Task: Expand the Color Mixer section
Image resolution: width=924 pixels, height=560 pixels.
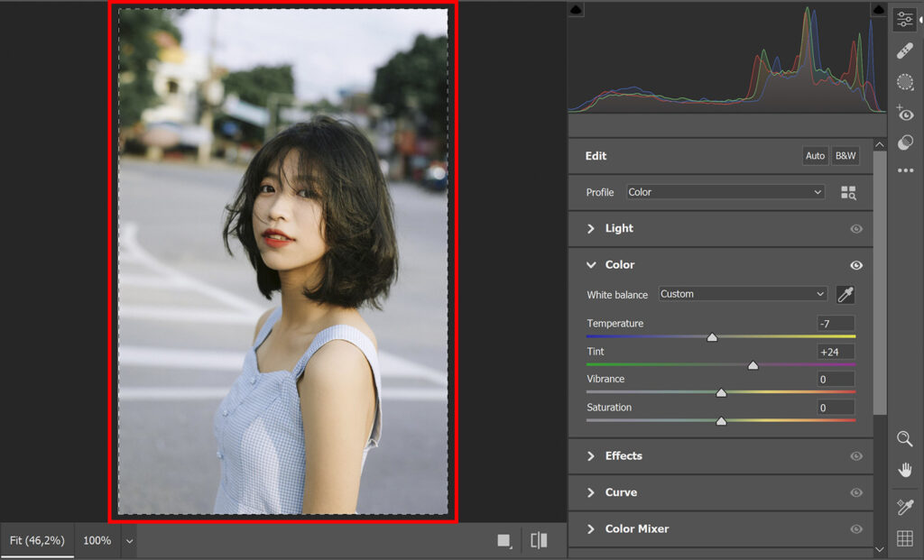Action: (590, 528)
